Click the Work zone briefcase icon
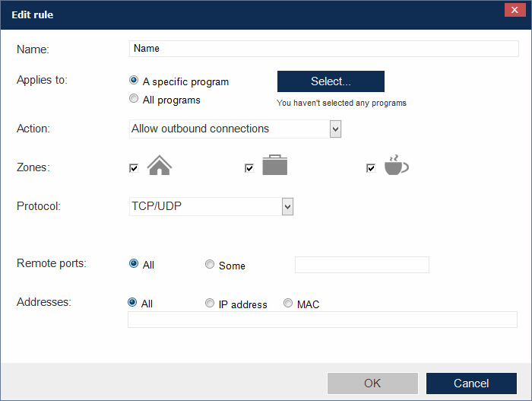Viewport: 532px width, 401px height. pyautogui.click(x=275, y=165)
